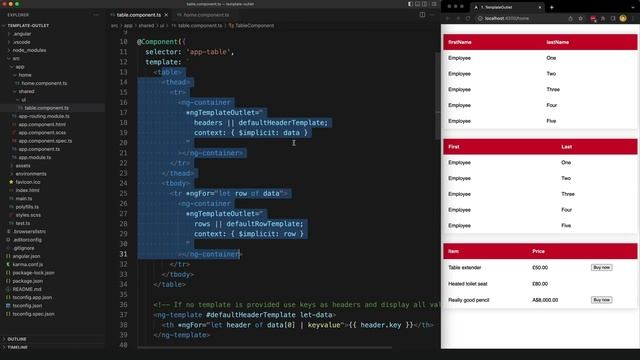Click the browser share page icon
Screen dimensions: 640x360
coord(570,18)
